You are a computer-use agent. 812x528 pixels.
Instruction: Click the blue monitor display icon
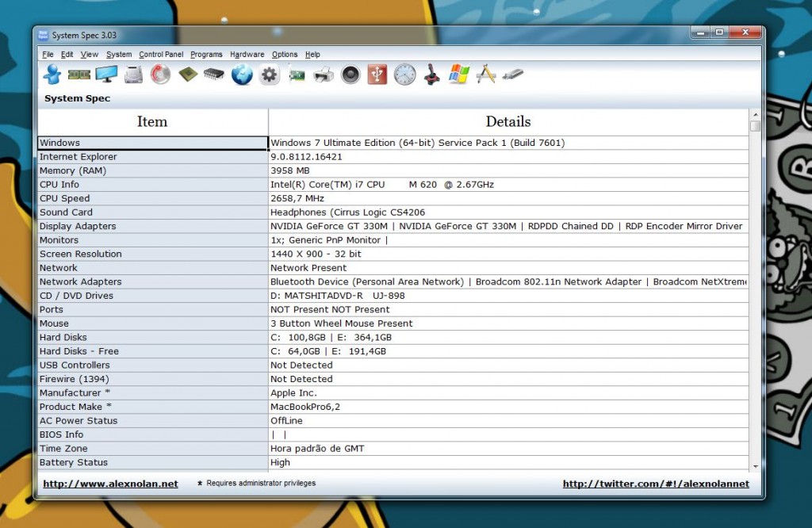[x=107, y=75]
